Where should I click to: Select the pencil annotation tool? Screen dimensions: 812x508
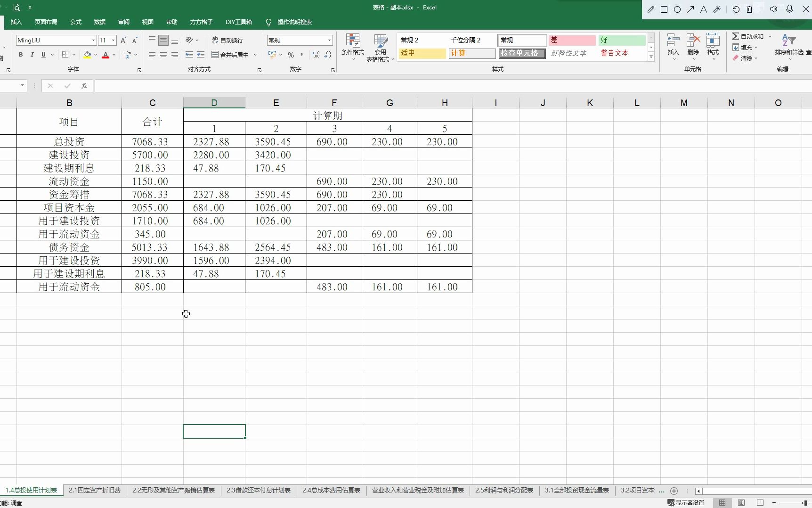(x=651, y=9)
